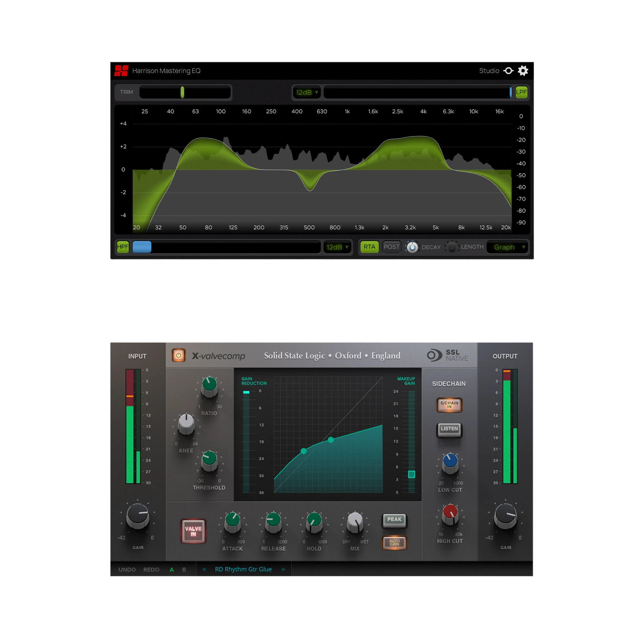644x644 pixels.
Task: Click the SSL Native logo
Action: tap(448, 355)
